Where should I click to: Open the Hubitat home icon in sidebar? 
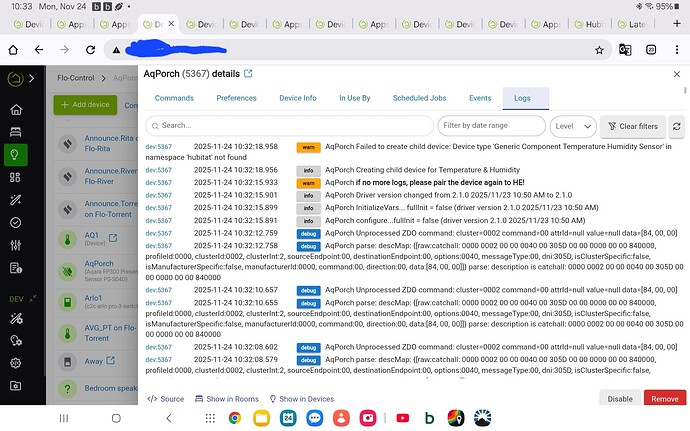[16, 109]
